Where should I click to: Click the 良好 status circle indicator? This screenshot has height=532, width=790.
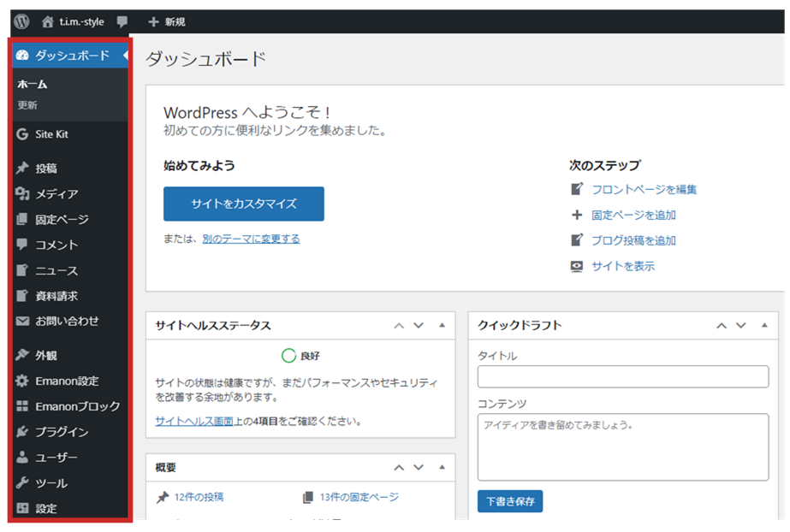[x=288, y=355]
